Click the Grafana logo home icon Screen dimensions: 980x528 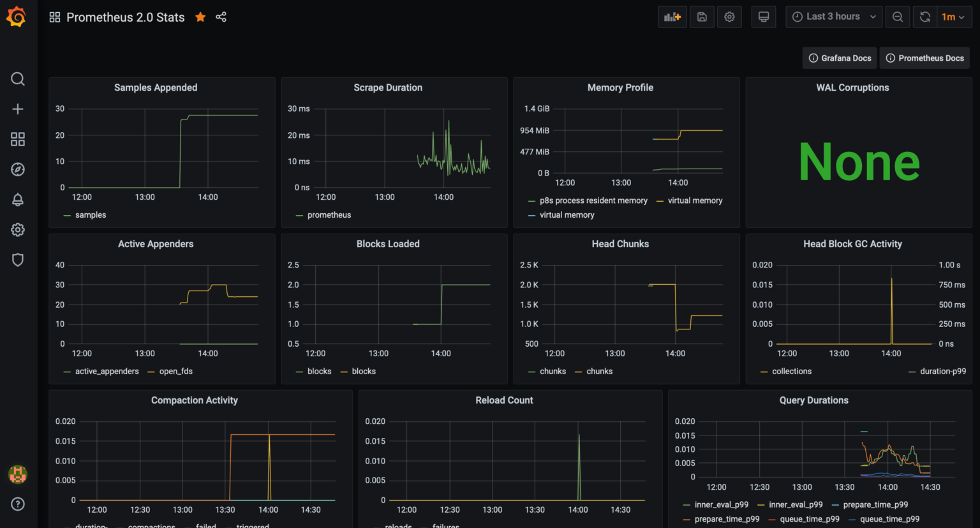[17, 17]
